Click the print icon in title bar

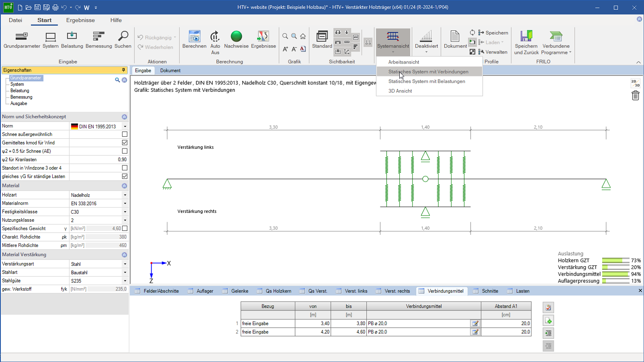pyautogui.click(x=55, y=7)
